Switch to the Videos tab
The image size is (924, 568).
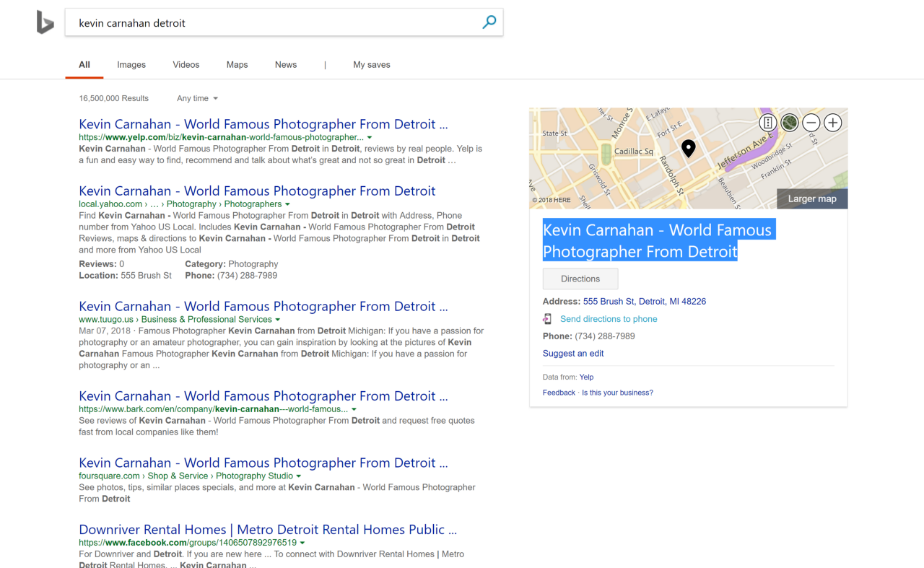186,65
